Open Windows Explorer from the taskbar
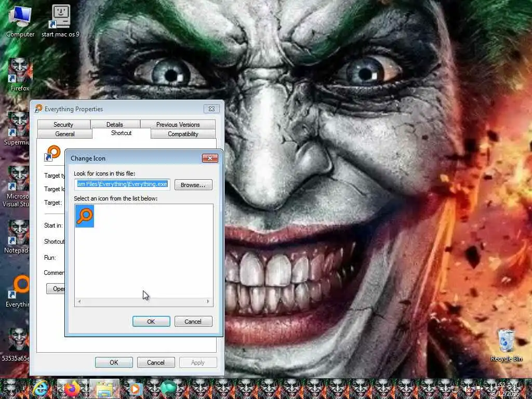The height and width of the screenshot is (399, 532). [104, 389]
